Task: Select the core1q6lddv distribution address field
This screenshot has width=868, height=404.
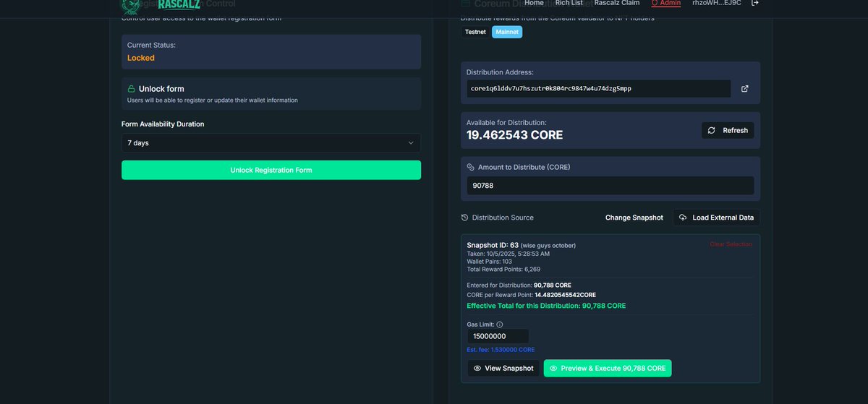Action: point(598,89)
